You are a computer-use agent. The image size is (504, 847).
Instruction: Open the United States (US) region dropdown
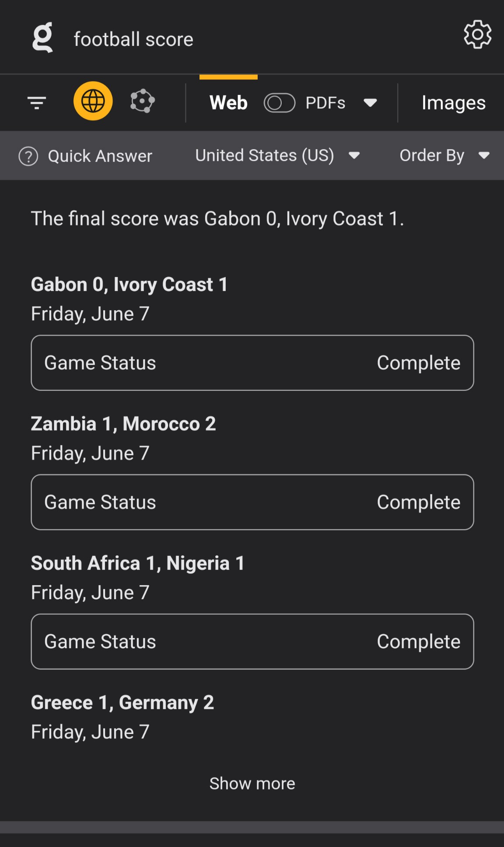point(277,155)
